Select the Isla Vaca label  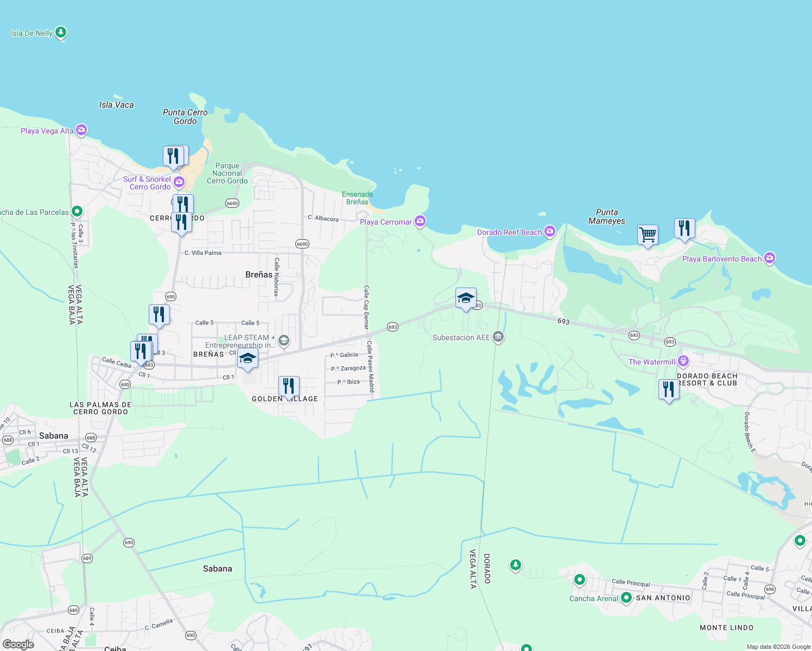click(x=116, y=105)
